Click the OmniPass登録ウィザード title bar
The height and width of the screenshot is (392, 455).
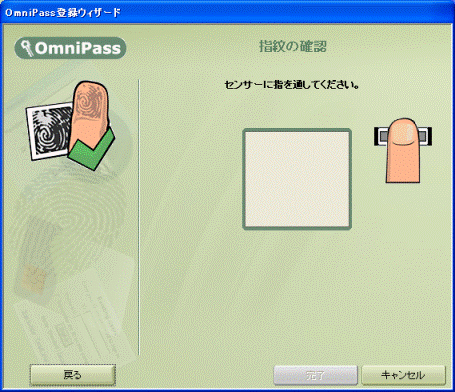(x=227, y=13)
